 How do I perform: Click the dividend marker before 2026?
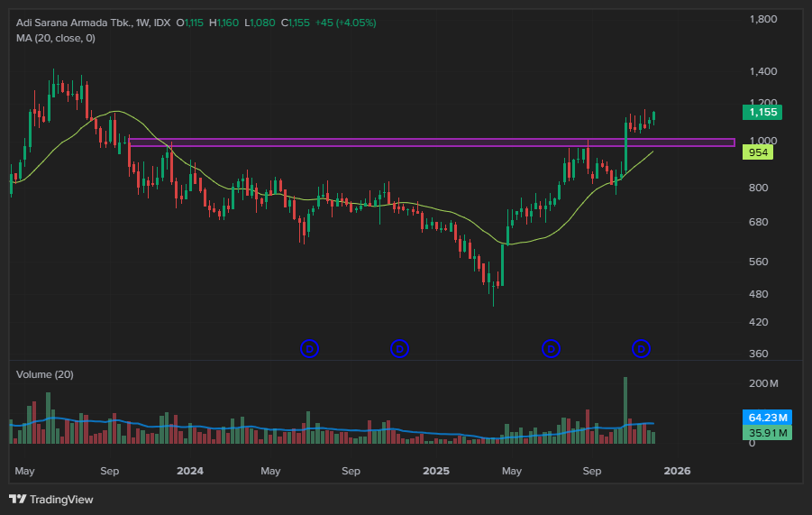[641, 349]
